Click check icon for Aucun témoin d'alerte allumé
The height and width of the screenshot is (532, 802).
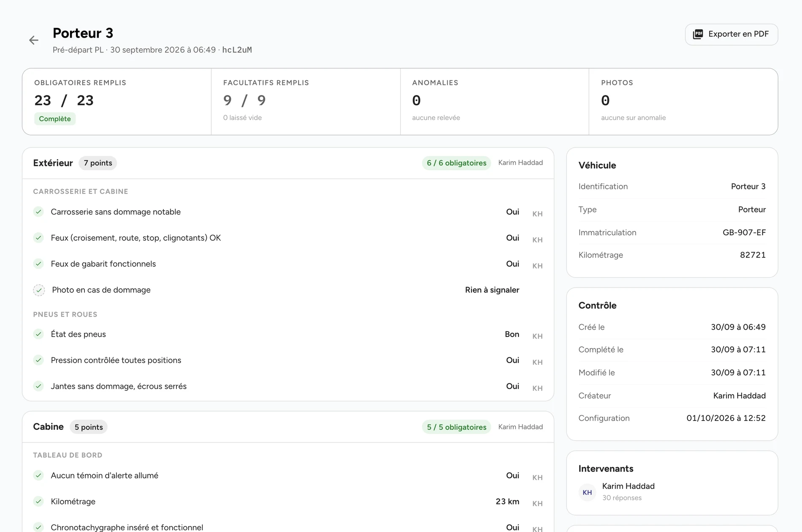(38, 475)
